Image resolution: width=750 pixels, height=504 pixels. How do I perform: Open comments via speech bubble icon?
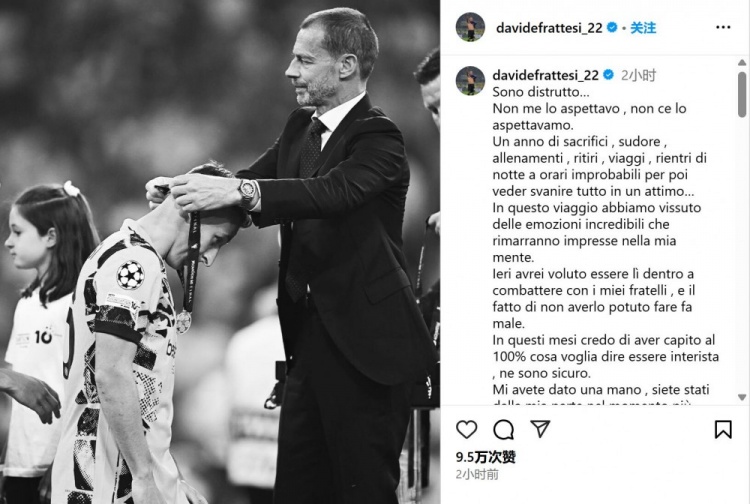pyautogui.click(x=503, y=429)
